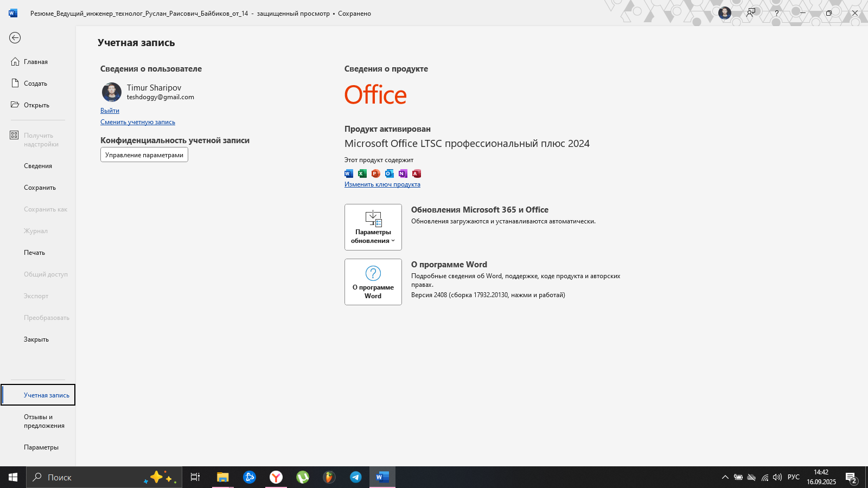Open the Windows Start menu
This screenshot has height=488, width=868.
pyautogui.click(x=13, y=477)
